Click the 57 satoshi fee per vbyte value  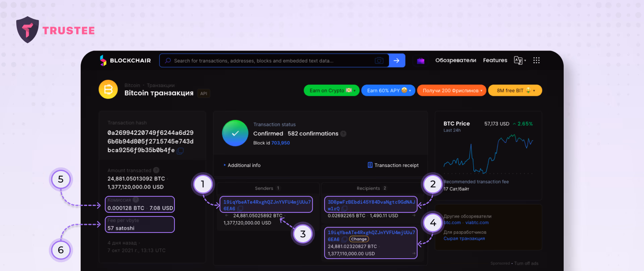coord(121,228)
